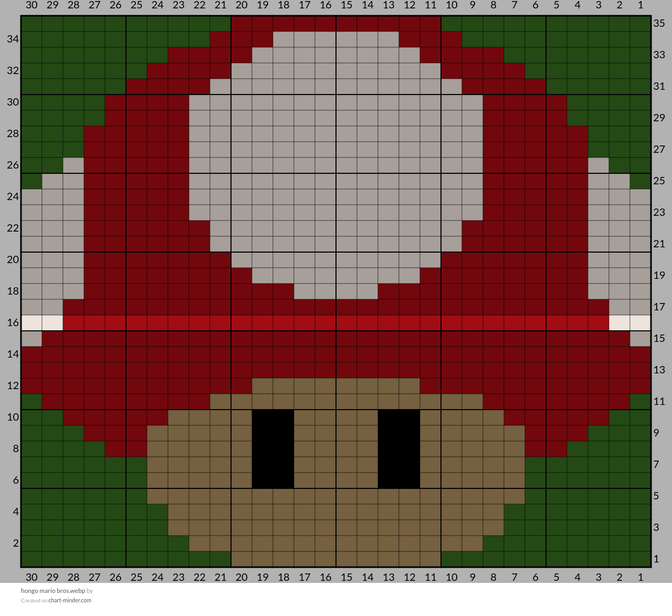Click the large gray center spot on the cap

point(336,165)
